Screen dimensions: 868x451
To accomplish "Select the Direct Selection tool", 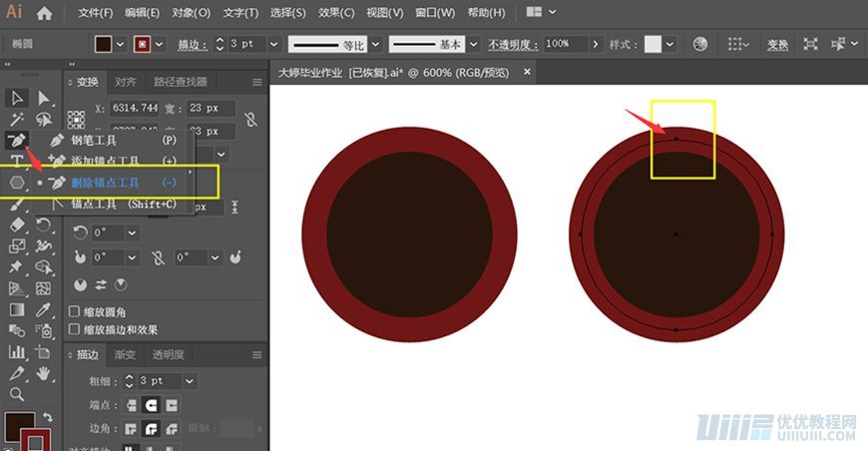I will [x=43, y=98].
